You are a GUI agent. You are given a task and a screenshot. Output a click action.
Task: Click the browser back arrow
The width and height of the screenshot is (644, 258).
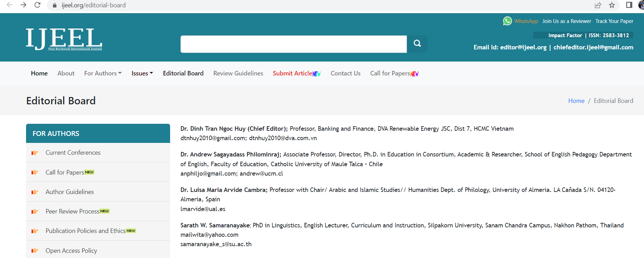[x=9, y=5]
